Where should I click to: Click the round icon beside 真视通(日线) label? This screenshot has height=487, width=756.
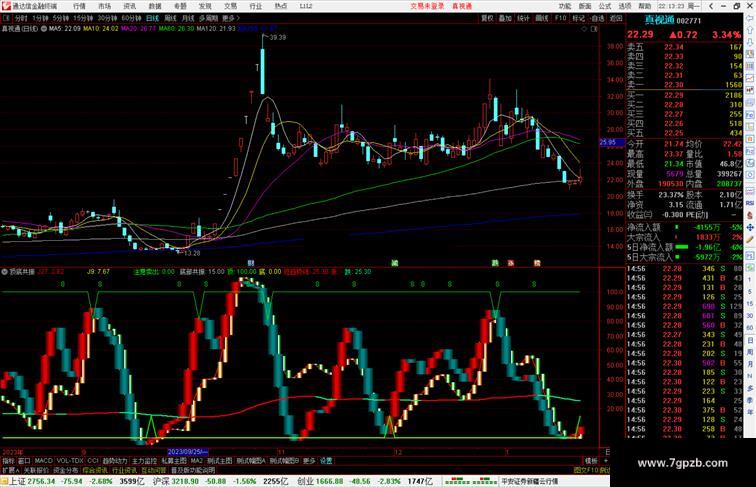[x=44, y=29]
